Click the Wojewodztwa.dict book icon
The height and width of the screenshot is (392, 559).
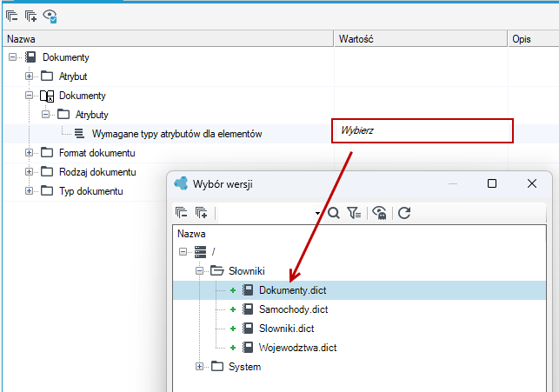(x=248, y=348)
